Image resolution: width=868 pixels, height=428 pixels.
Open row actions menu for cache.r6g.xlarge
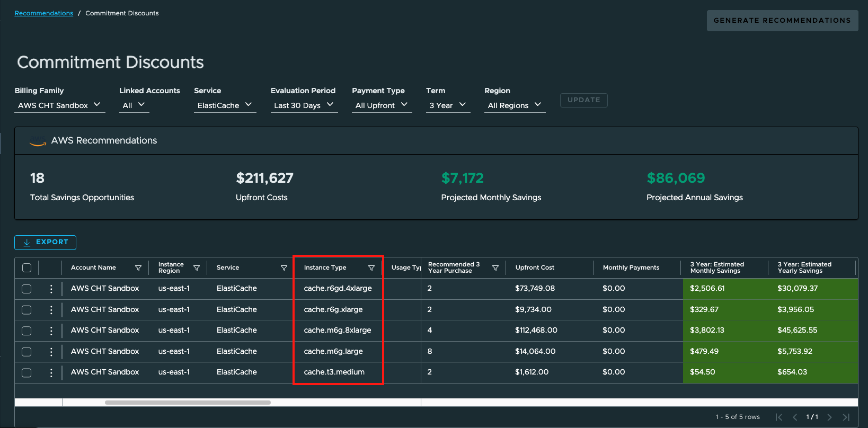pos(51,310)
